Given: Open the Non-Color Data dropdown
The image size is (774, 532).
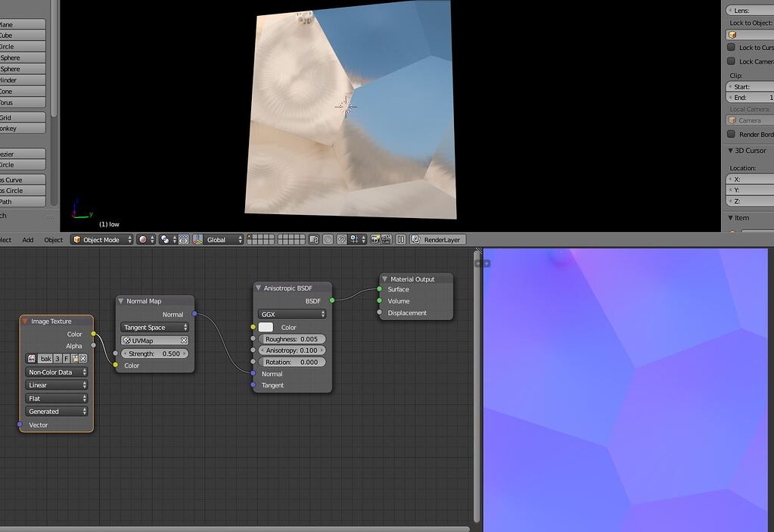Looking at the screenshot, I should (56, 372).
